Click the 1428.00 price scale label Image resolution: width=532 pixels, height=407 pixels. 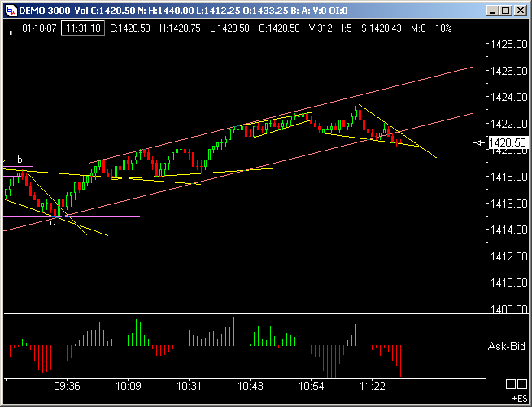(x=509, y=44)
